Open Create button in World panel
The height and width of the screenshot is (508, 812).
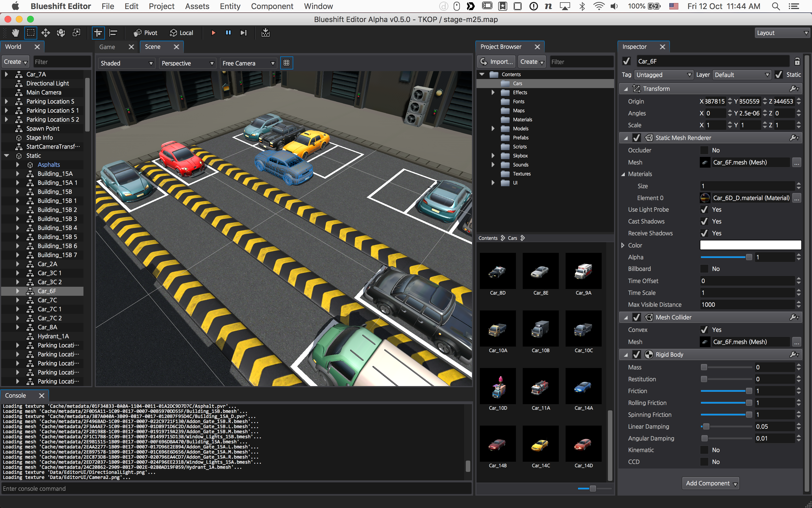click(15, 62)
